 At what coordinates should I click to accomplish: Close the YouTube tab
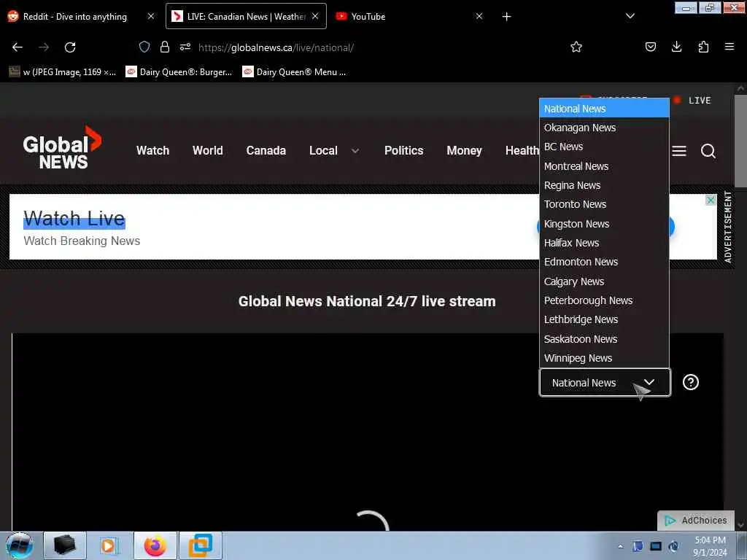pos(479,16)
